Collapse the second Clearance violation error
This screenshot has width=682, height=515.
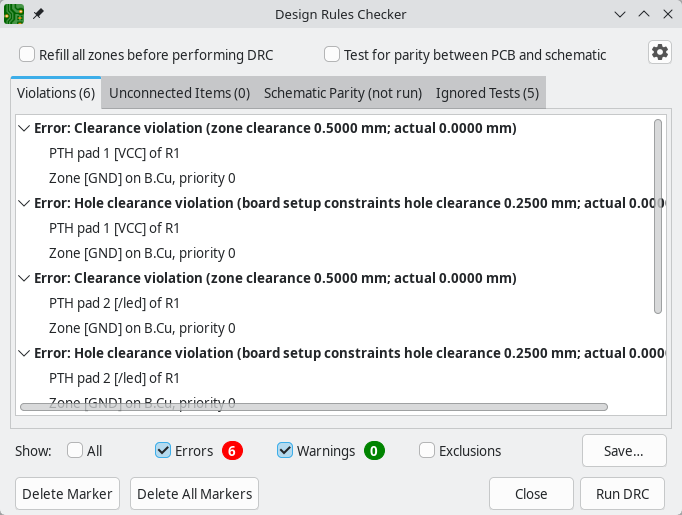coord(24,278)
